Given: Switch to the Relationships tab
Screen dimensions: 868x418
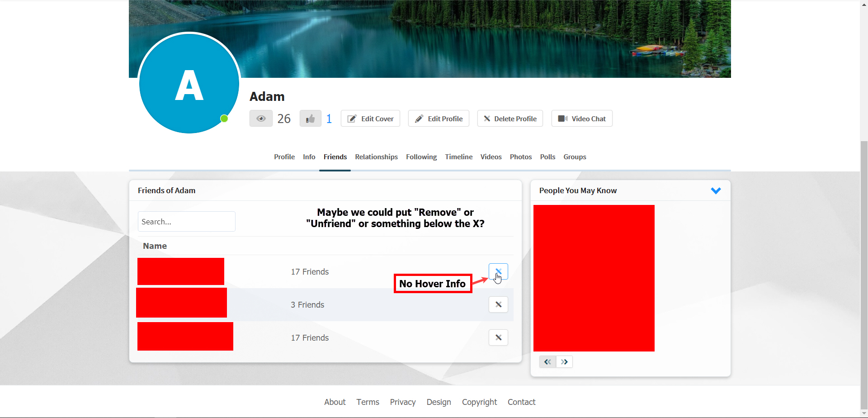Looking at the screenshot, I should click(x=376, y=157).
